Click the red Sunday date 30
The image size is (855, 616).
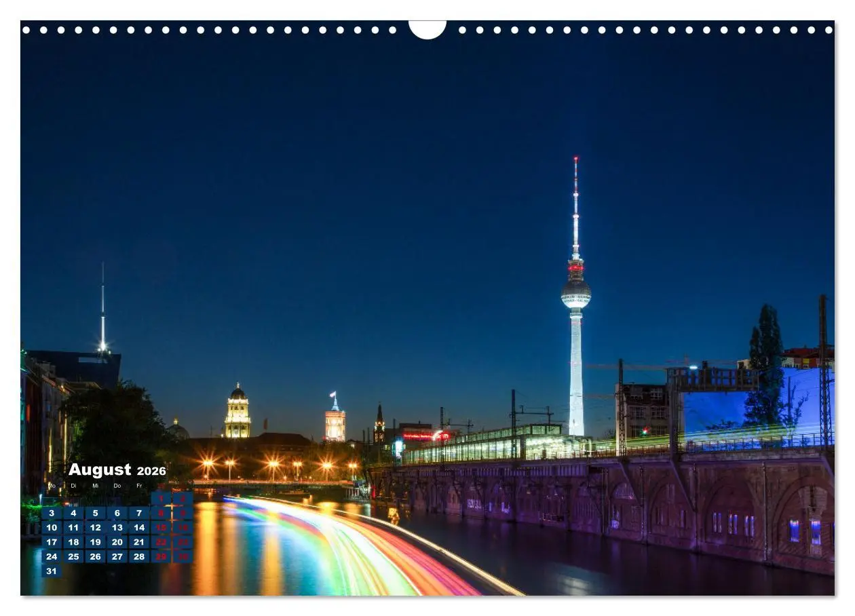183,557
